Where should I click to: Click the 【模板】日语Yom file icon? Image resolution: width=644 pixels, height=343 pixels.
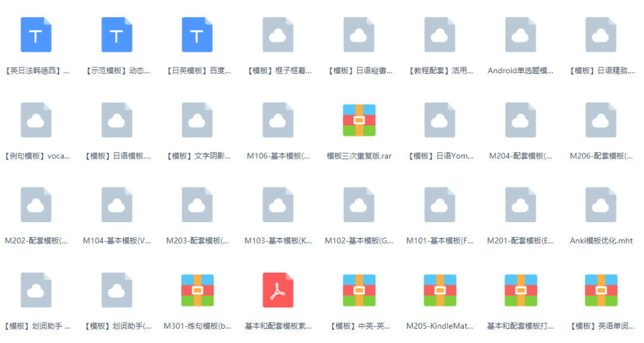(x=440, y=120)
